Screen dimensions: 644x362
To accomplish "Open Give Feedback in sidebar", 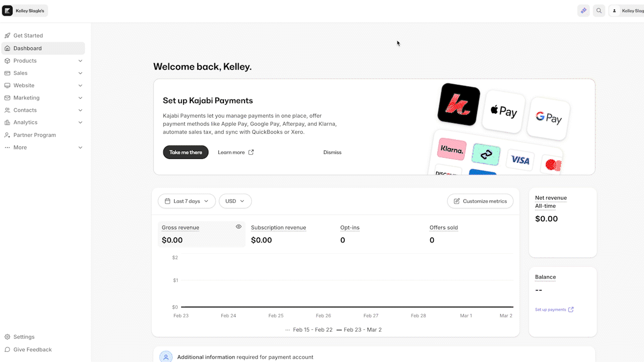I will point(43,349).
